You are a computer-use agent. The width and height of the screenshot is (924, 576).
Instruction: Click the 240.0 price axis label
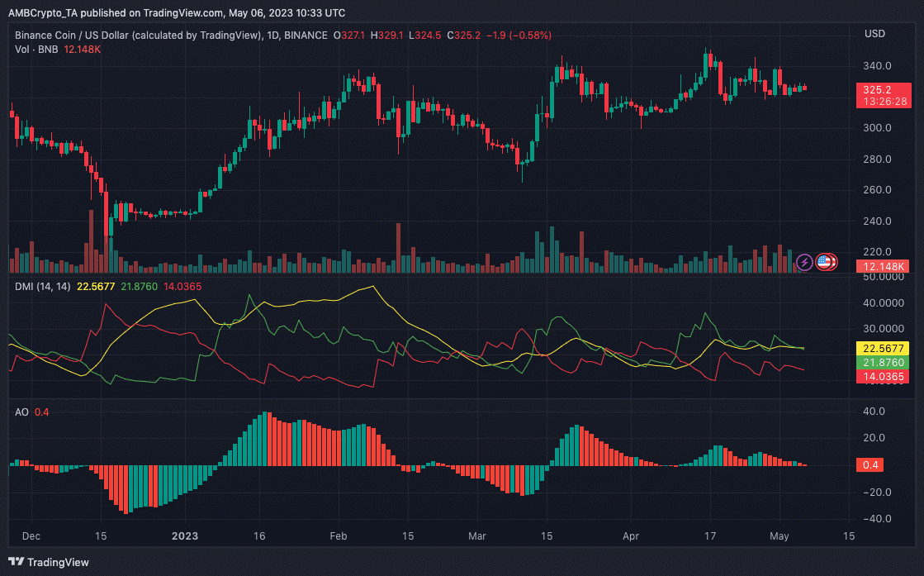click(877, 221)
